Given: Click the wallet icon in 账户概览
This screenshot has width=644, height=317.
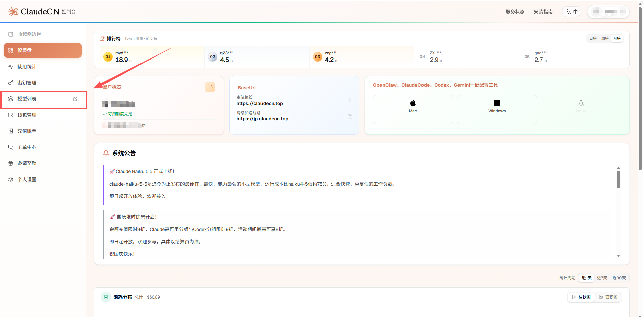Looking at the screenshot, I should pyautogui.click(x=210, y=87).
